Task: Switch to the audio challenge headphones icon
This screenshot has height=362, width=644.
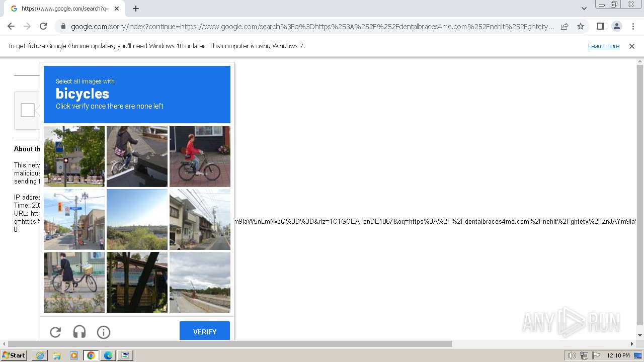Action: pos(79,332)
